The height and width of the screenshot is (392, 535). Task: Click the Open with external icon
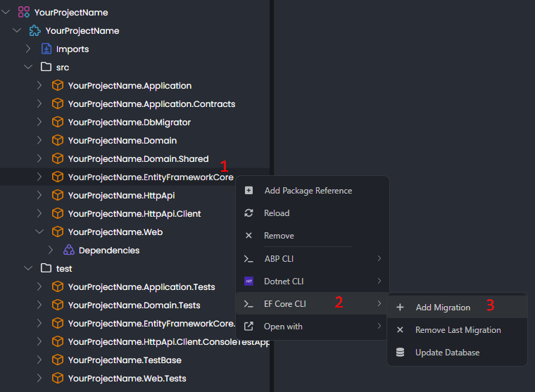(x=248, y=327)
